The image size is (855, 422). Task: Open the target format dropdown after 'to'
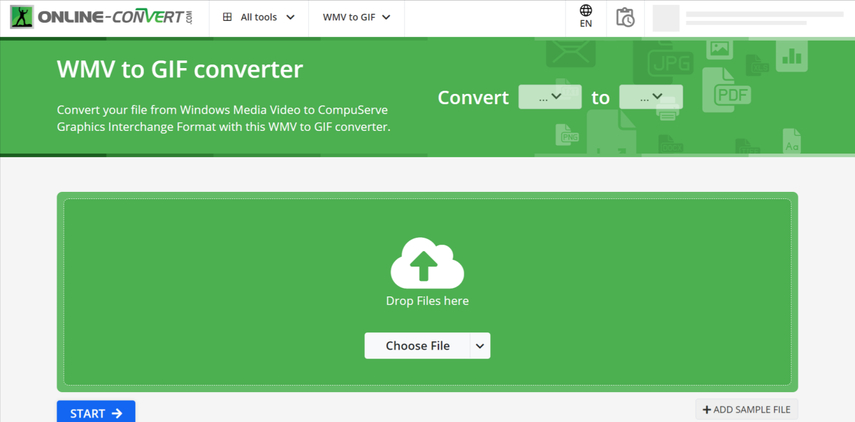click(x=651, y=97)
